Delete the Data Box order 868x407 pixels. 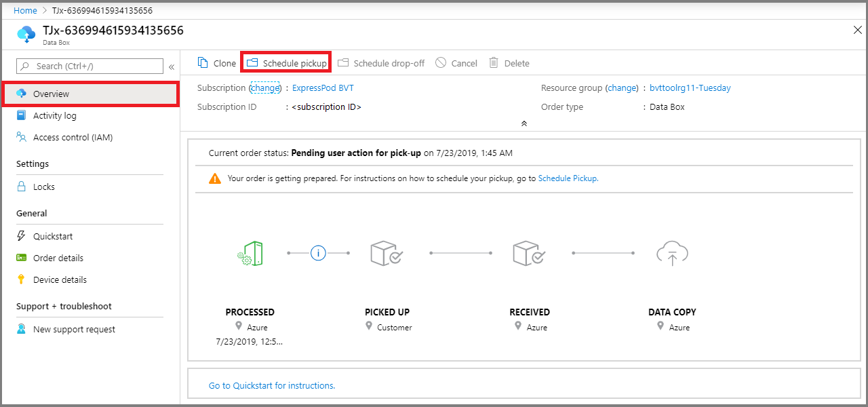pos(509,62)
